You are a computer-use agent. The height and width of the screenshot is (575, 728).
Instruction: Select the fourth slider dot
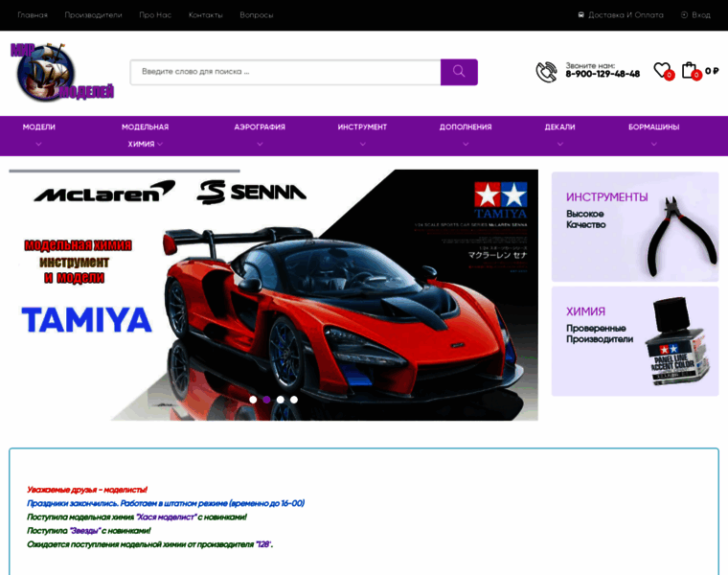(x=294, y=400)
